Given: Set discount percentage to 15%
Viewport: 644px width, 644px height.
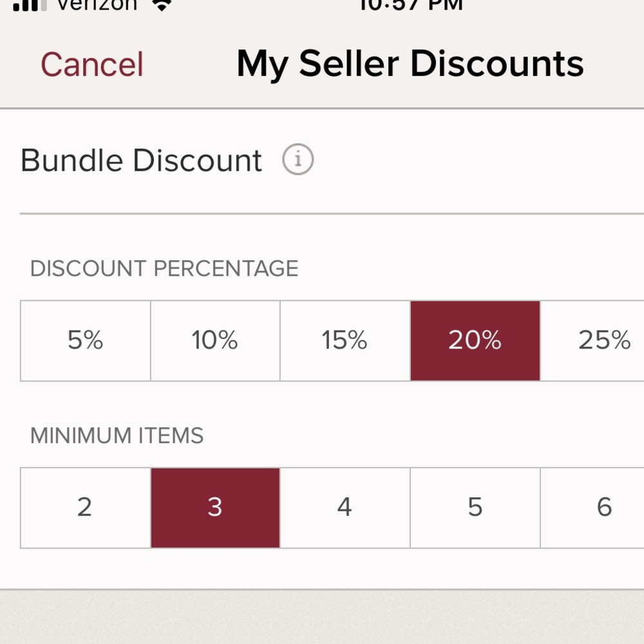Looking at the screenshot, I should point(345,341).
